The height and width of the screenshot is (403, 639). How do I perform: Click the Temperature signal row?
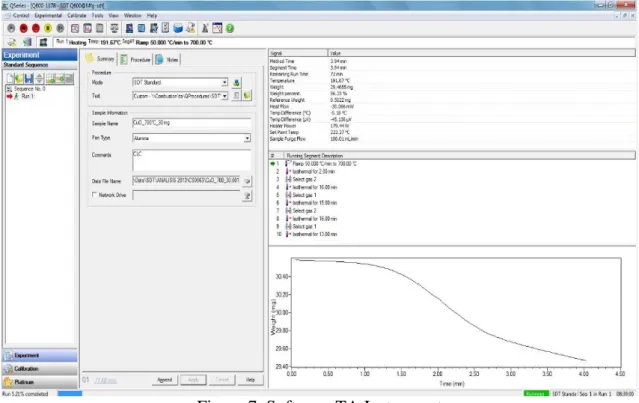tap(310, 81)
